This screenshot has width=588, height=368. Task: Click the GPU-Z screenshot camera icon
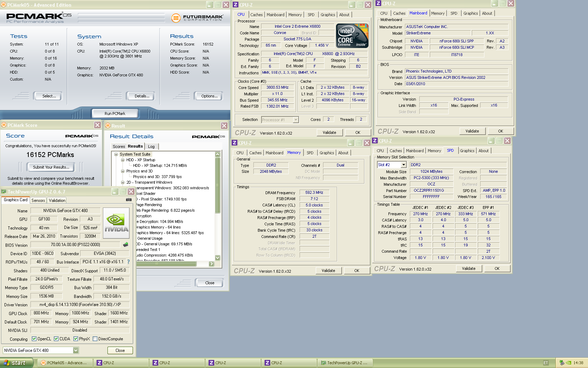pyautogui.click(x=129, y=200)
